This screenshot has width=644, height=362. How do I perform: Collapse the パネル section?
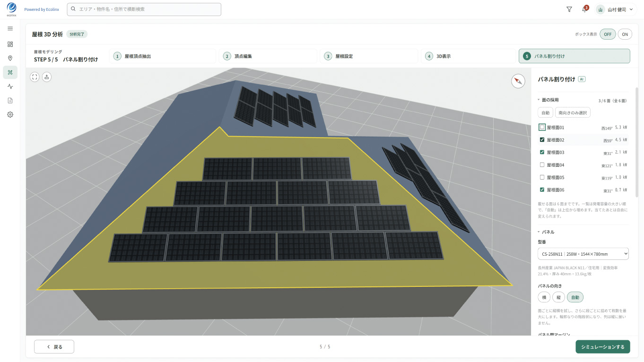546,232
